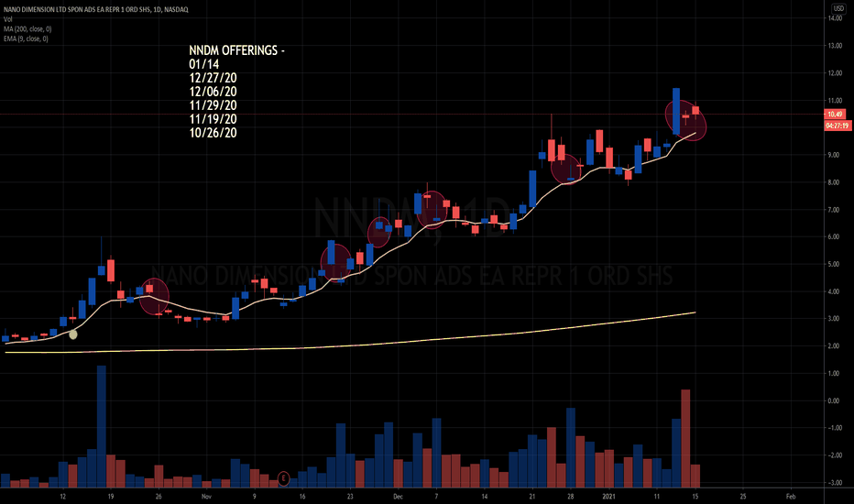Click the tallest blue volume bar near 19
Viewport: 854px width, 504px height.
tap(102, 427)
